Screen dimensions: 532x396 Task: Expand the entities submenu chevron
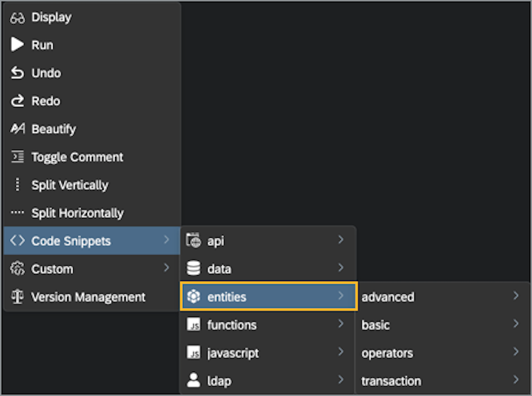click(x=341, y=296)
